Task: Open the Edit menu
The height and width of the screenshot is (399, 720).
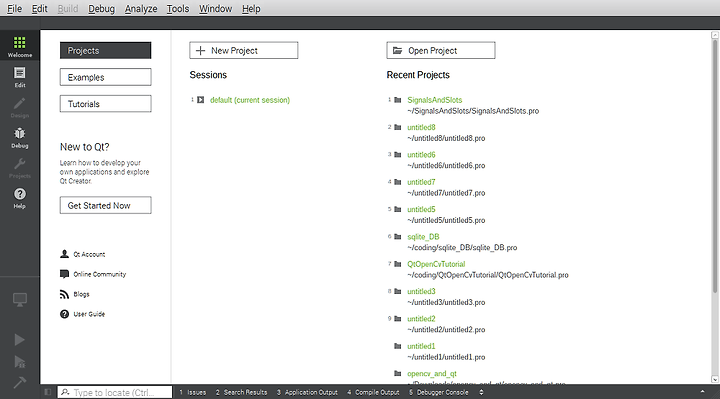Action: pyautogui.click(x=39, y=8)
